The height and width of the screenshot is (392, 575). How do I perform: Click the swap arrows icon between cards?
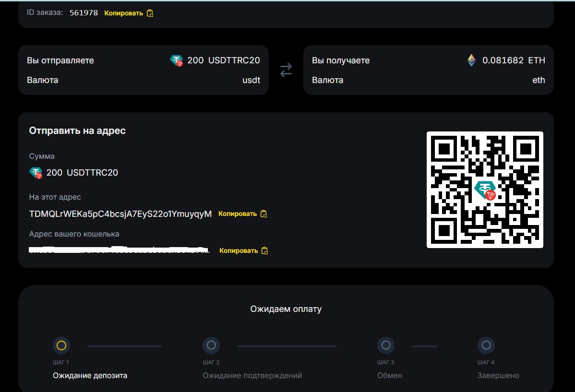pos(286,70)
